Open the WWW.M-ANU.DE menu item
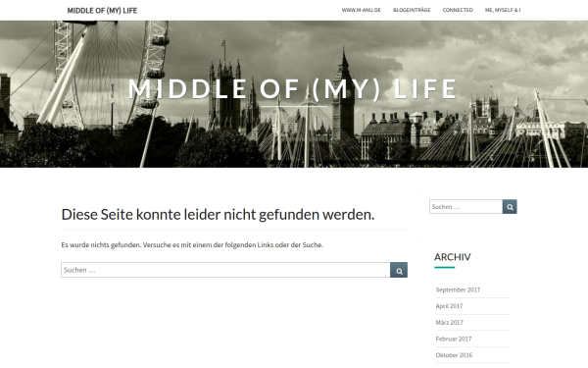 pyautogui.click(x=361, y=10)
